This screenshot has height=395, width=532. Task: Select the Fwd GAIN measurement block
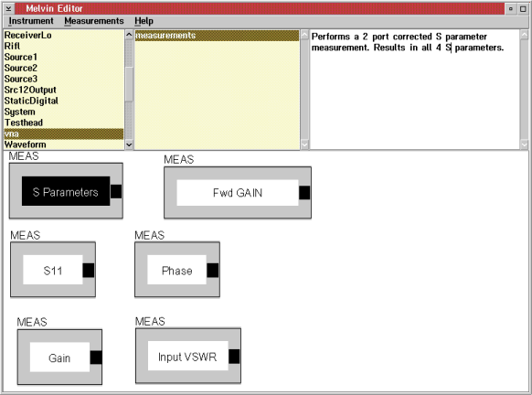point(238,193)
